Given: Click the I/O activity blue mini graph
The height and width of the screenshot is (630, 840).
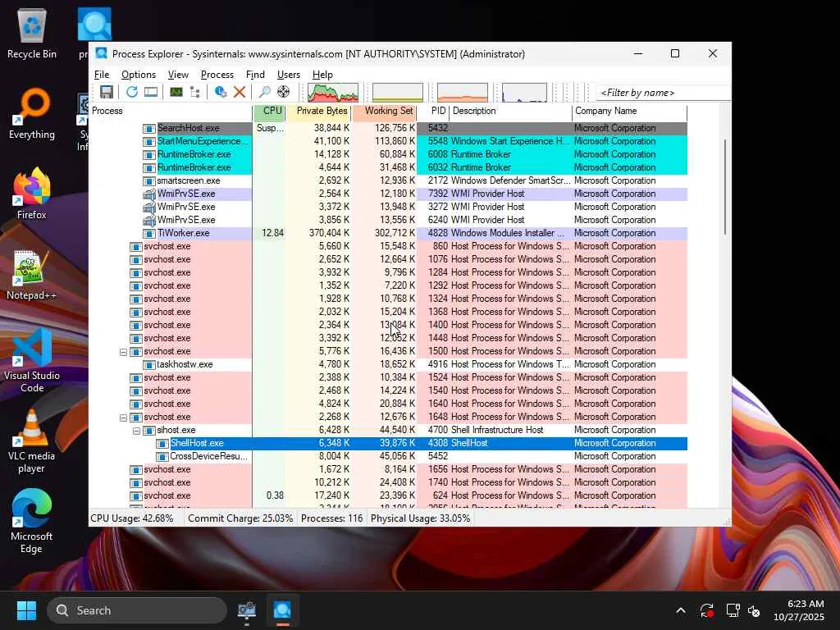Looking at the screenshot, I should click(524, 92).
